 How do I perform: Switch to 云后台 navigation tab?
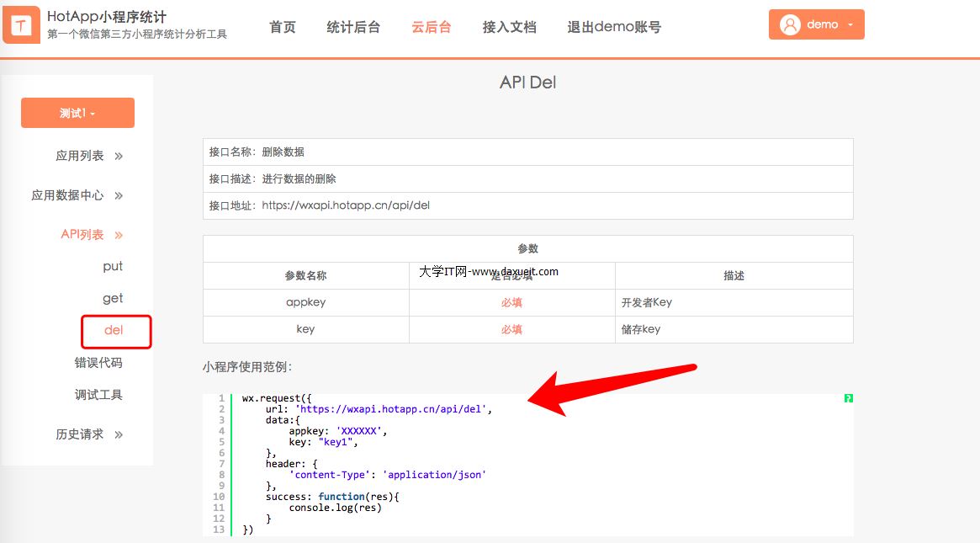coord(431,27)
